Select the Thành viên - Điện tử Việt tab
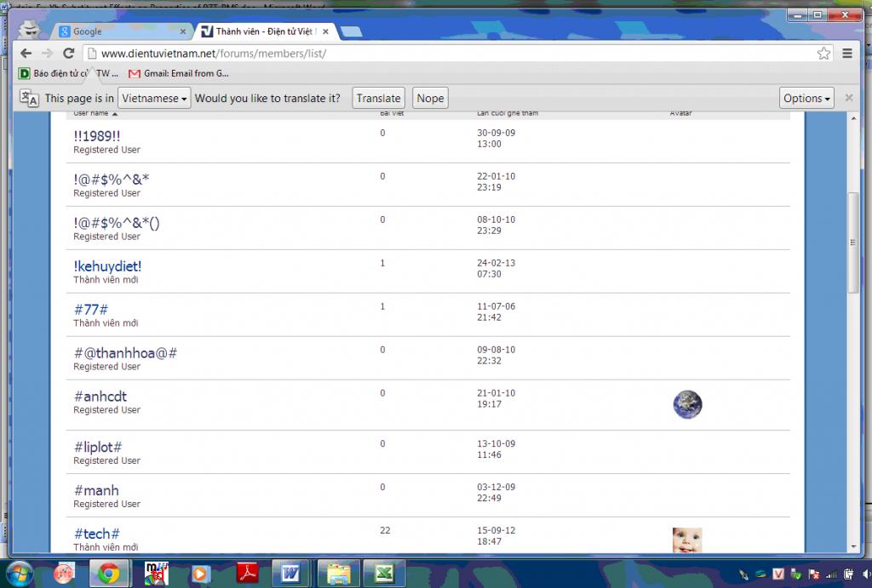Viewport: 872px width, 588px height. click(x=265, y=31)
